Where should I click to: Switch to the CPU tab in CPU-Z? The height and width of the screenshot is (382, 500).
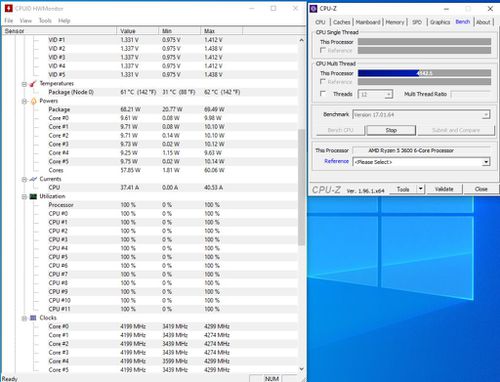click(x=320, y=22)
